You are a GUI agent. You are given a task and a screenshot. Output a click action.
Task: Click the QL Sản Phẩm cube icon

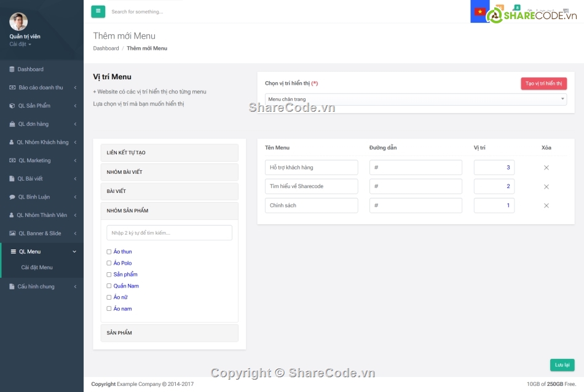pyautogui.click(x=12, y=106)
